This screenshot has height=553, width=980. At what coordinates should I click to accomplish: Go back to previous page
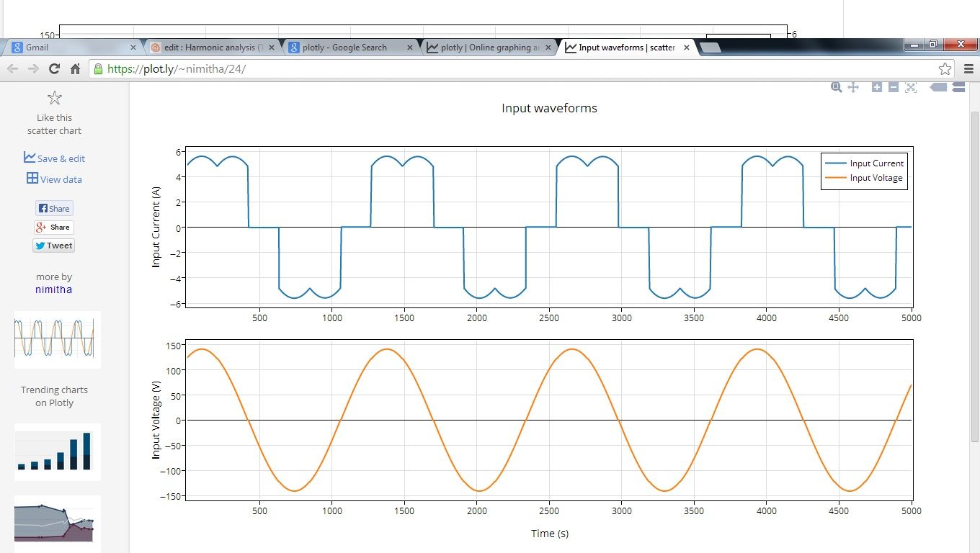[x=13, y=69]
